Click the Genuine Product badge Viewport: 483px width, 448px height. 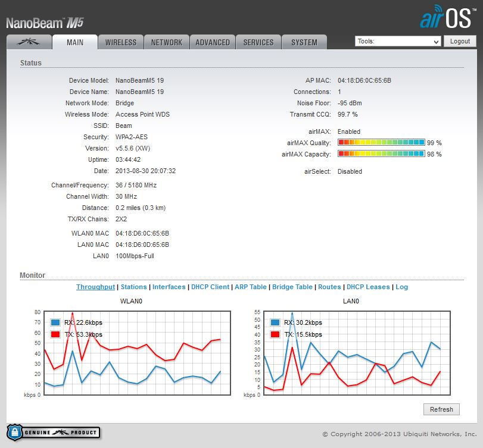(x=53, y=433)
